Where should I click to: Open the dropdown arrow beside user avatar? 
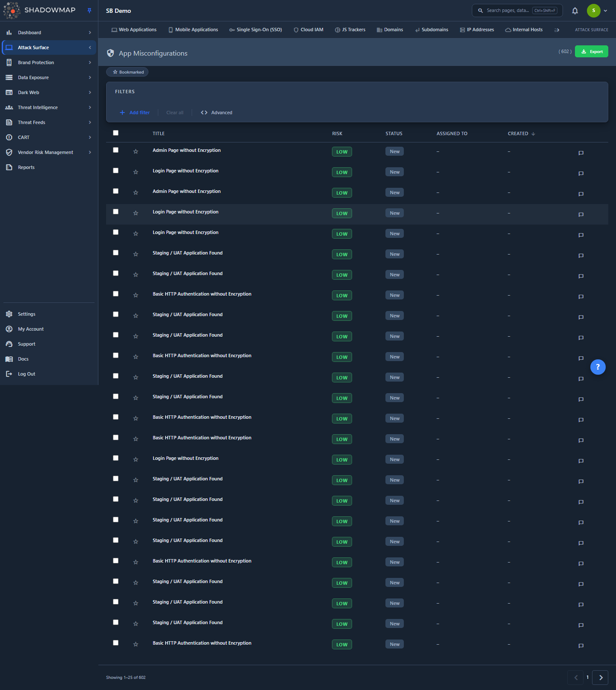click(x=605, y=11)
